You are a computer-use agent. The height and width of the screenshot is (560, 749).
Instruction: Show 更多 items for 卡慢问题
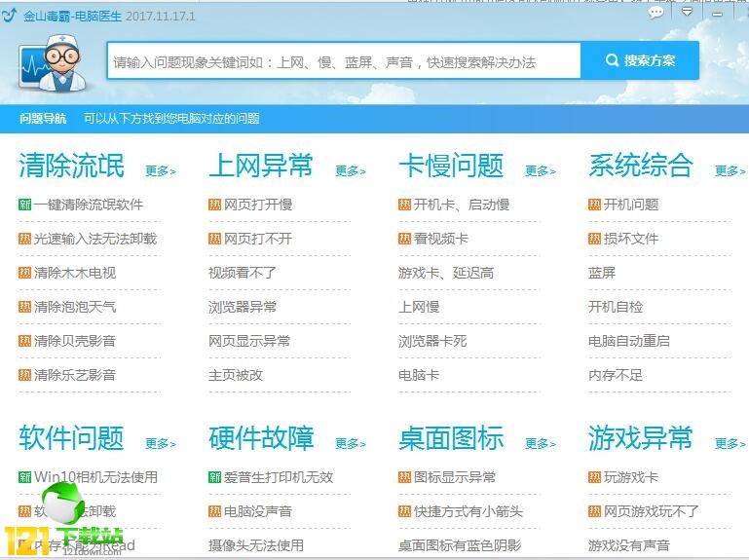point(541,171)
